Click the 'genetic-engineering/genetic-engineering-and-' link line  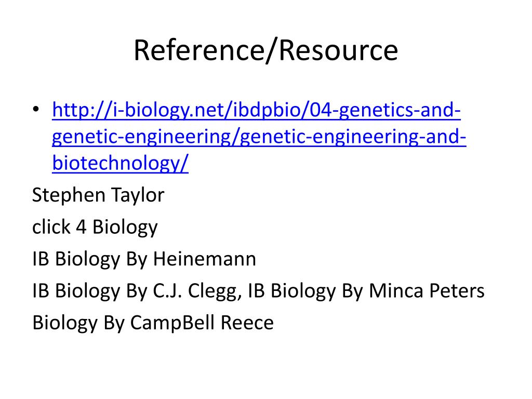[259, 137]
